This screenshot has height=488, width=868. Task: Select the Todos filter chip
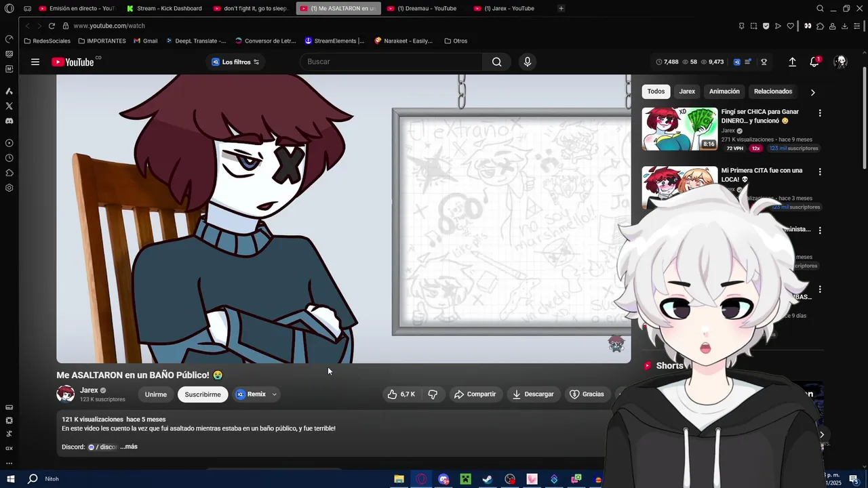tap(656, 91)
